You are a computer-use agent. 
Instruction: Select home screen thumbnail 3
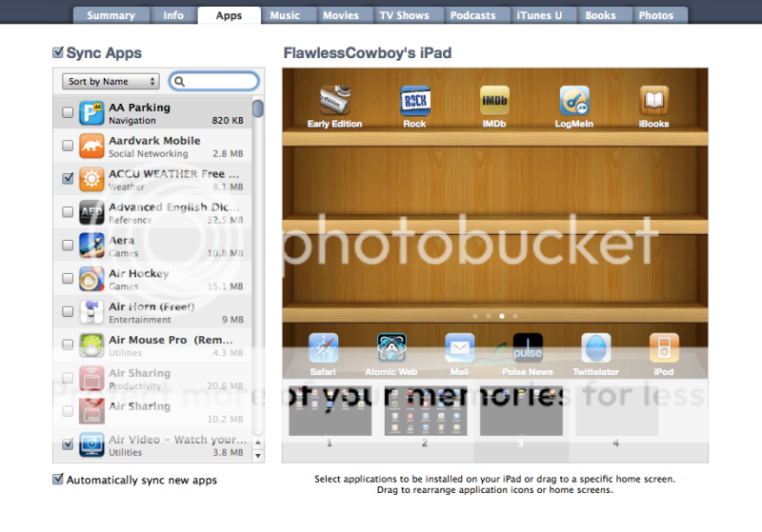(521, 412)
